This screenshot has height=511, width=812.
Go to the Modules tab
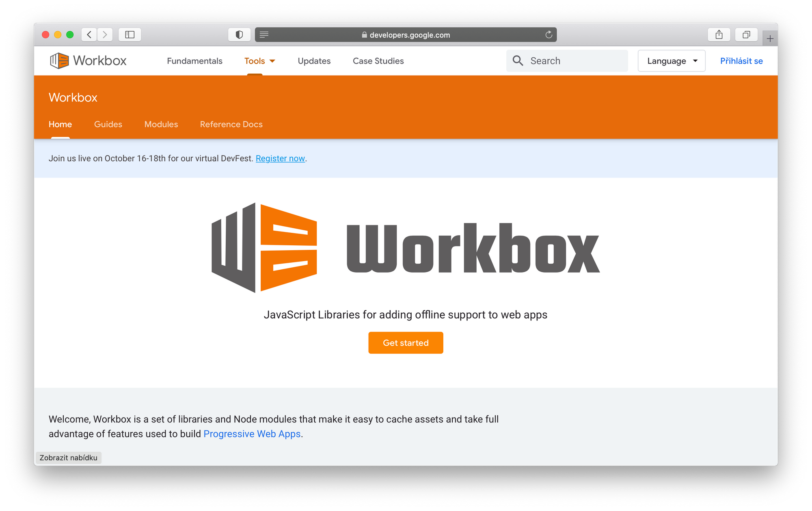[161, 124]
